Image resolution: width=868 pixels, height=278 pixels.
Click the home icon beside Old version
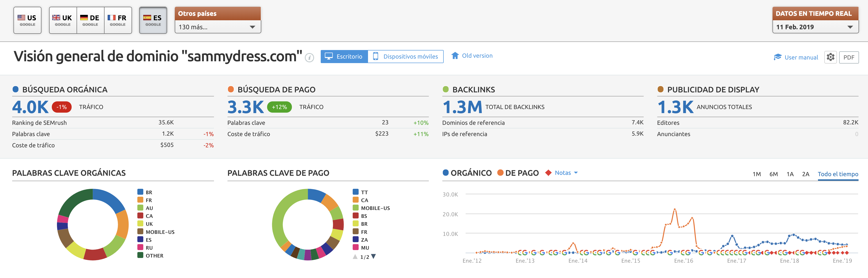(455, 56)
